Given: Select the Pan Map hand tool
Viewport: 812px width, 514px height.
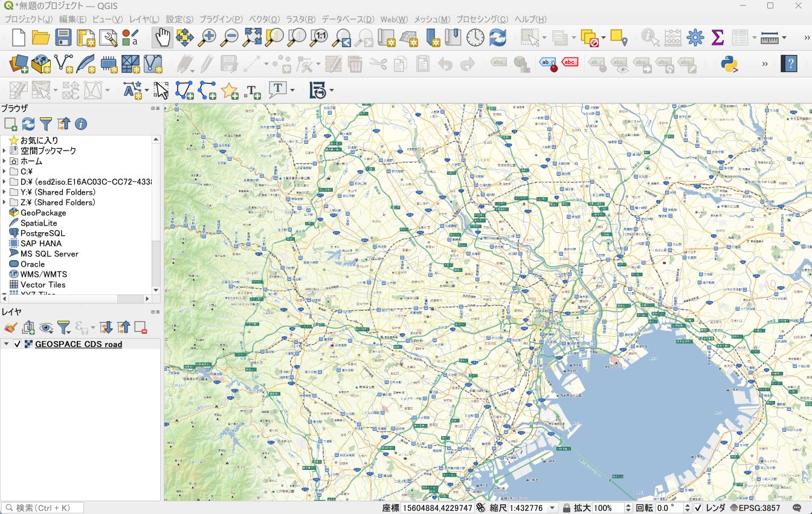Looking at the screenshot, I should click(x=162, y=37).
